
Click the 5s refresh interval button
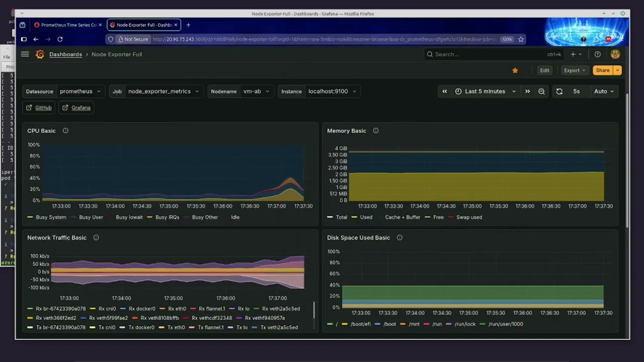pyautogui.click(x=577, y=92)
